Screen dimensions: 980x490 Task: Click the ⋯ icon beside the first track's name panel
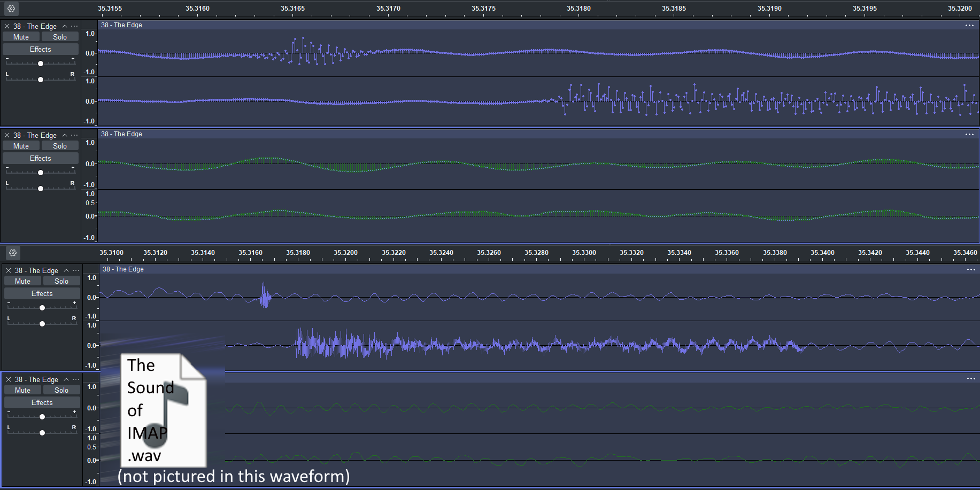(x=74, y=26)
